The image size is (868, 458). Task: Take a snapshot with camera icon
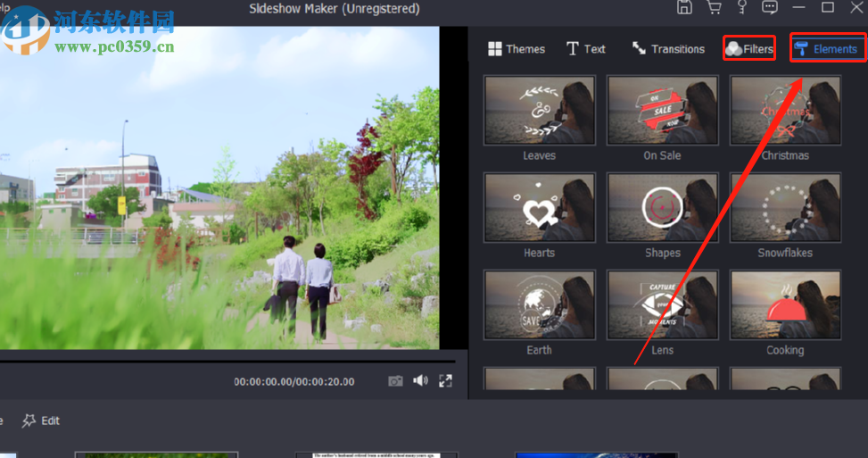coord(395,381)
